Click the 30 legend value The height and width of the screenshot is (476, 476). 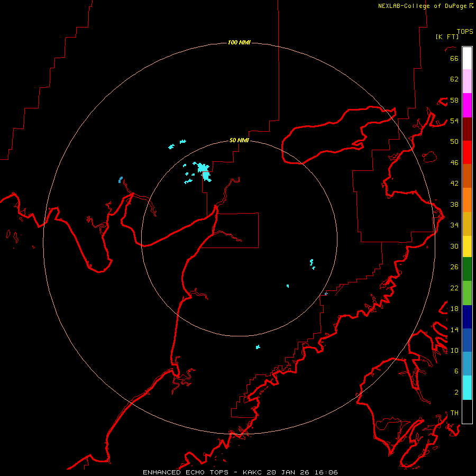454,246
